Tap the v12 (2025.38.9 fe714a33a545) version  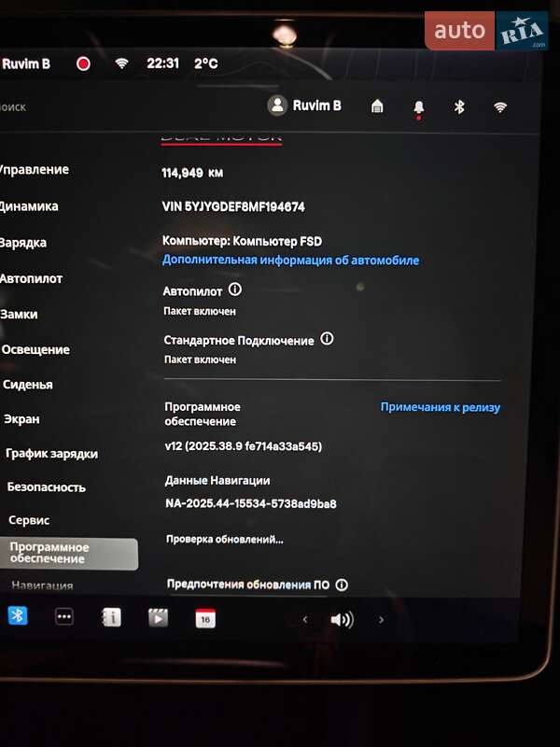[244, 446]
